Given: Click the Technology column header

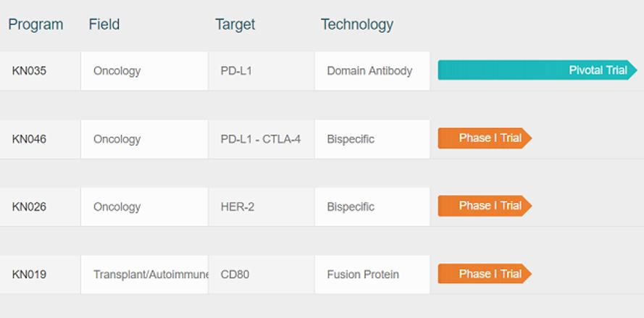Looking at the screenshot, I should pyautogui.click(x=357, y=25).
